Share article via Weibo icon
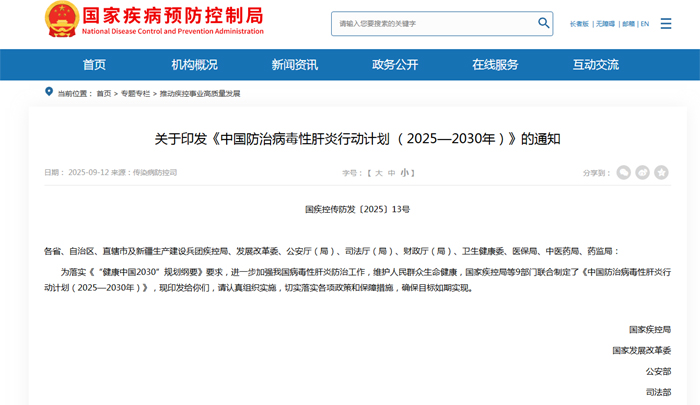The width and height of the screenshot is (700, 405). [x=643, y=172]
